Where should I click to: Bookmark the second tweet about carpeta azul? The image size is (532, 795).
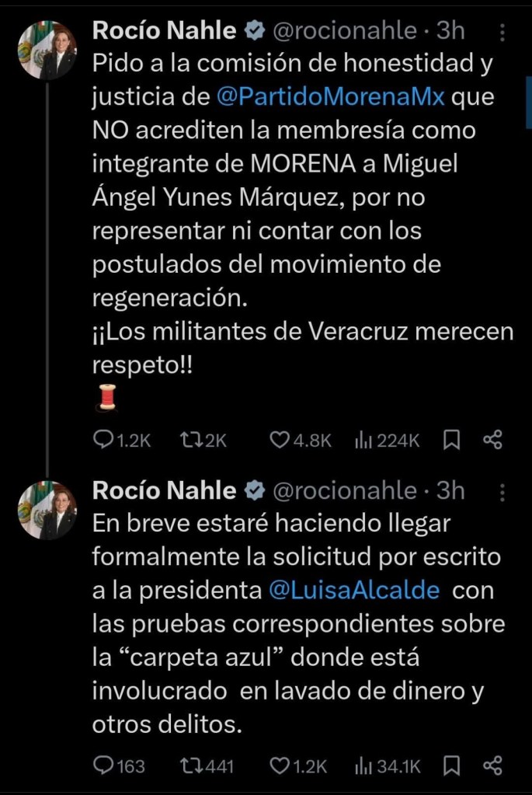(451, 766)
